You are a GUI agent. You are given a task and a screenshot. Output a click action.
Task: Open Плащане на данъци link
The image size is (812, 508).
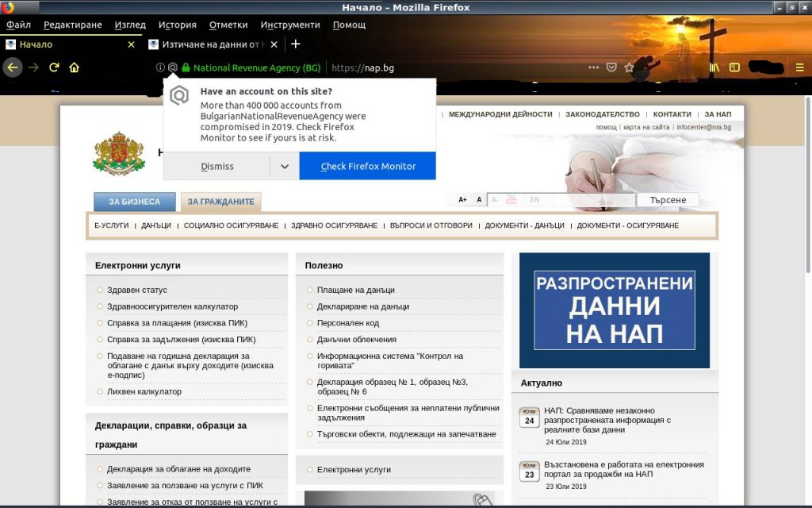pyautogui.click(x=356, y=290)
